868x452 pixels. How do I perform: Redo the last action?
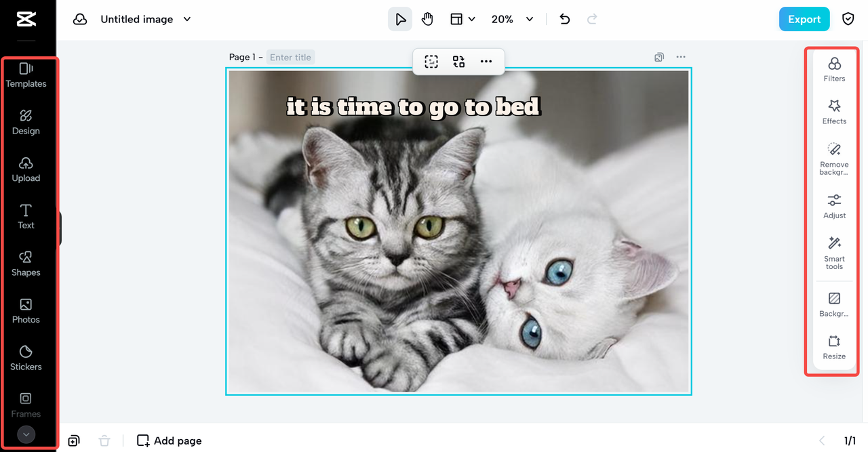[592, 20]
